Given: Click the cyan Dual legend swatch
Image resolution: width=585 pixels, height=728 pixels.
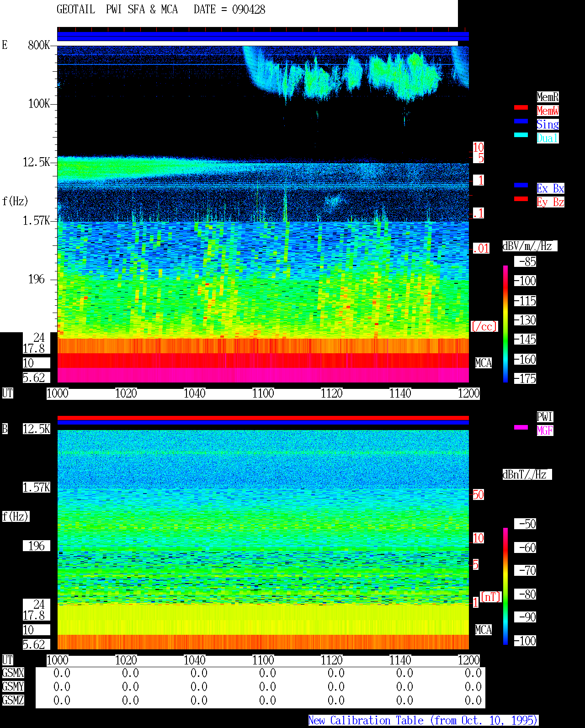Looking at the screenshot, I should 521,135.
